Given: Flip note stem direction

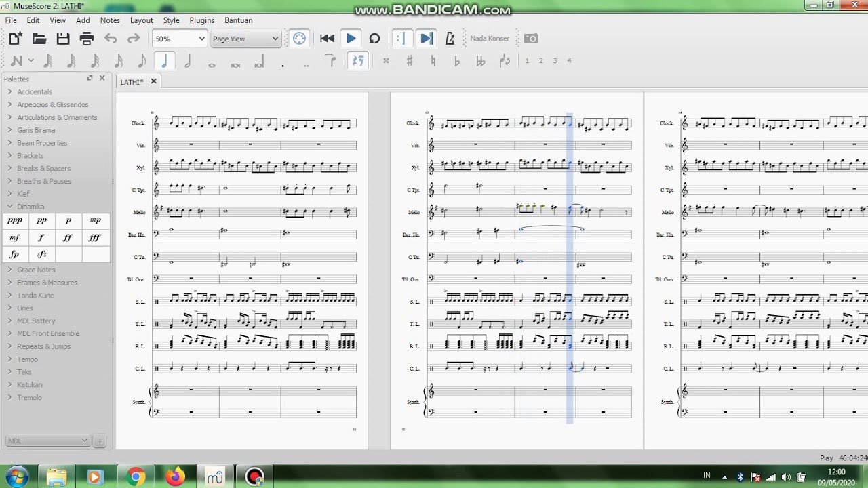Looking at the screenshot, I should click(x=504, y=61).
